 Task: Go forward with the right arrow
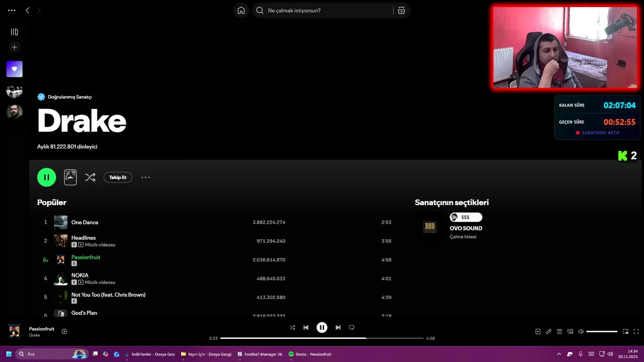pyautogui.click(x=39, y=11)
